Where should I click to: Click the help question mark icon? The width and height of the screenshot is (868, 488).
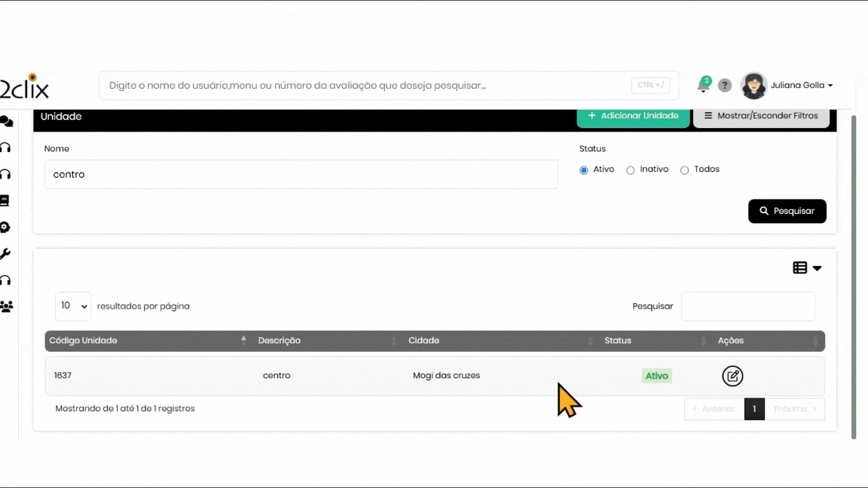[x=725, y=86]
